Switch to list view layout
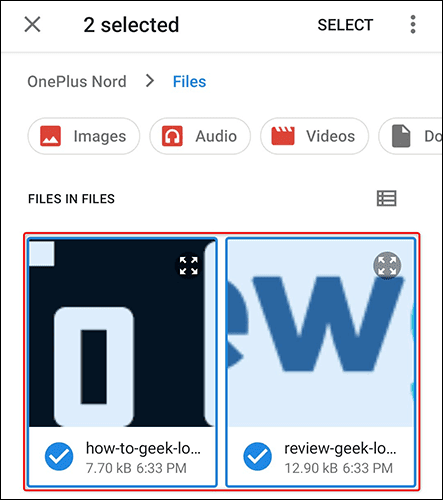 [387, 199]
